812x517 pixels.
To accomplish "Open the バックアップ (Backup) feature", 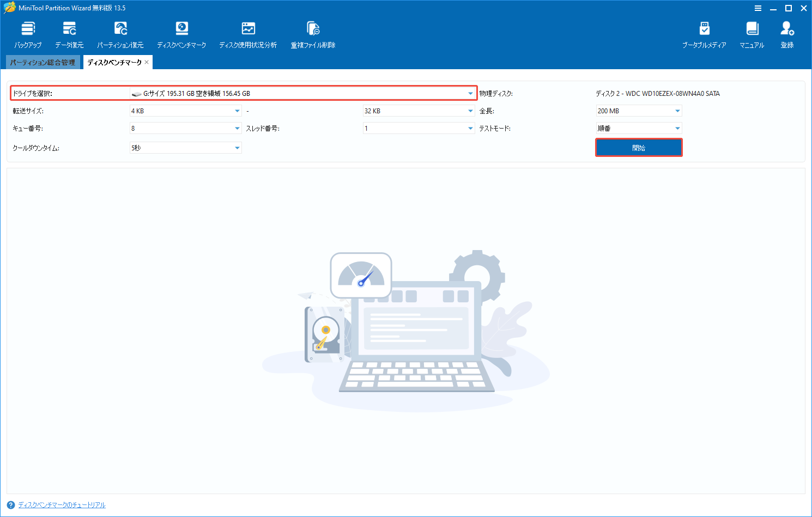I will click(x=28, y=34).
